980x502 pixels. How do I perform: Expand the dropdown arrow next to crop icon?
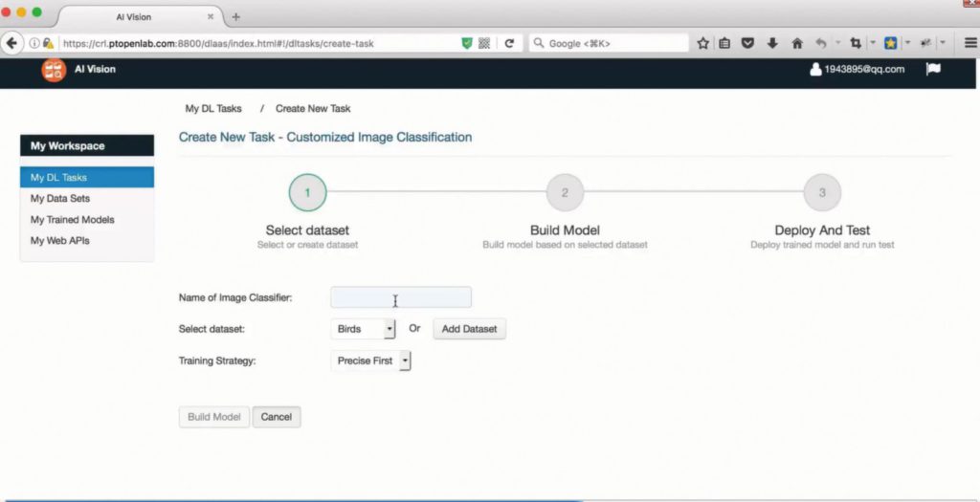[x=871, y=43]
